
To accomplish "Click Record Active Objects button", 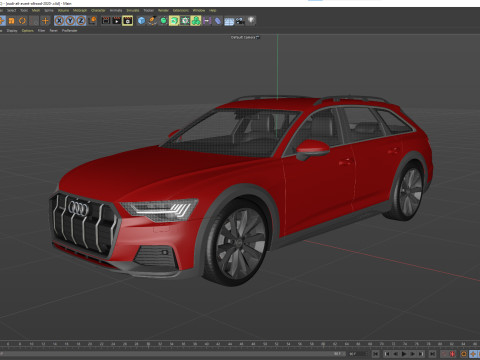I will pos(444,354).
